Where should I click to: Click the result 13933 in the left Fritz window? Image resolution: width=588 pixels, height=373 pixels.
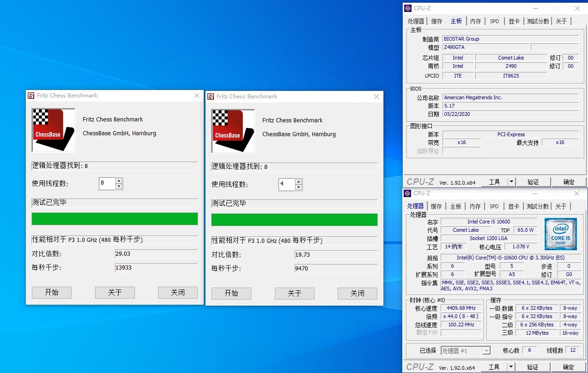pos(156,268)
